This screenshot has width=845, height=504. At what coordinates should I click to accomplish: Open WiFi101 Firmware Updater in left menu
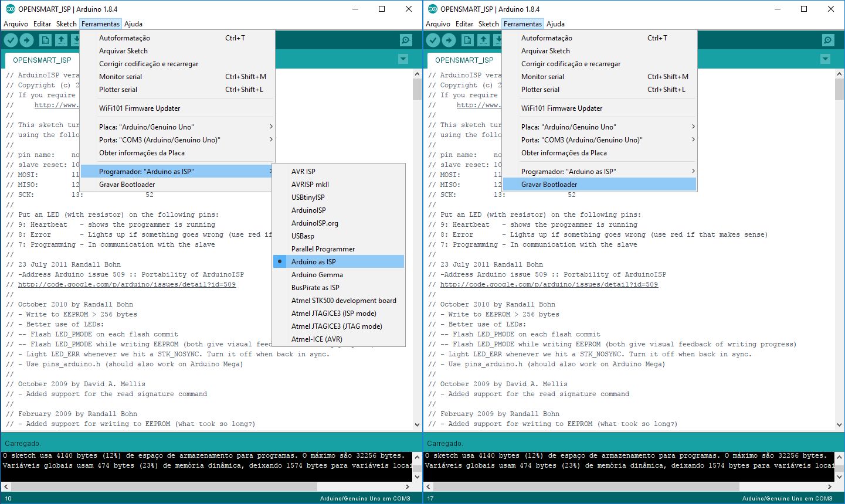click(178, 108)
